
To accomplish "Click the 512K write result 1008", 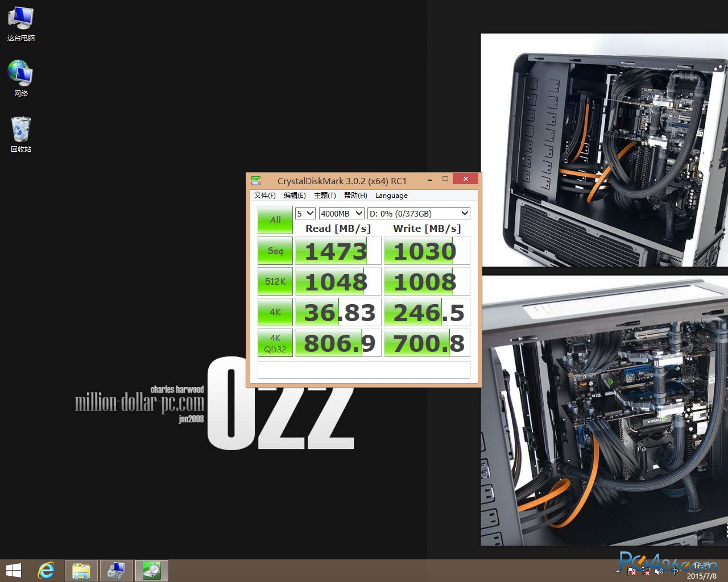I will 427,281.
